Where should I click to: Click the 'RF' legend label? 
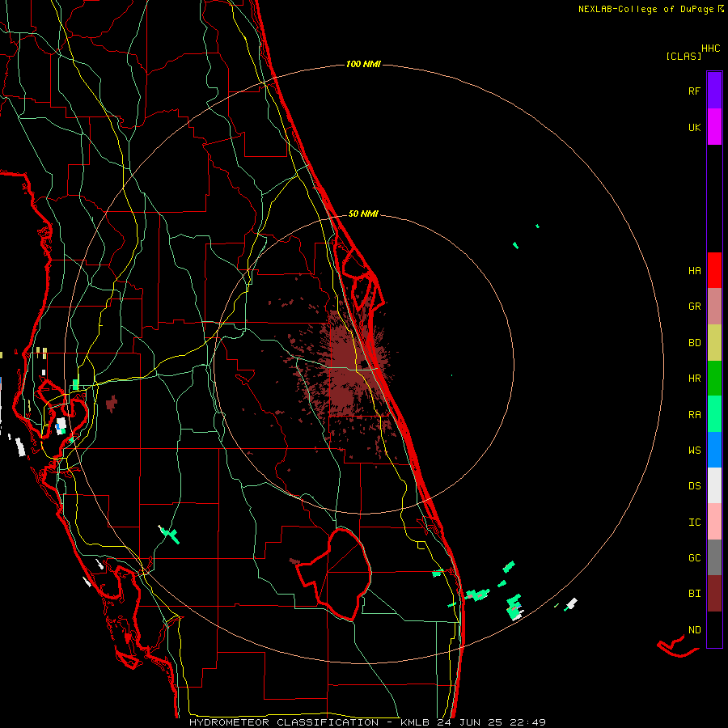tap(694, 91)
